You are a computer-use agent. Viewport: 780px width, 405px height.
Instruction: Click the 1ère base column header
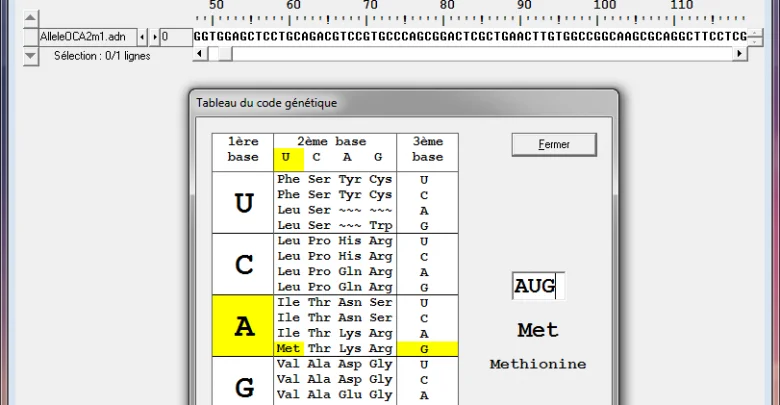pyautogui.click(x=243, y=149)
